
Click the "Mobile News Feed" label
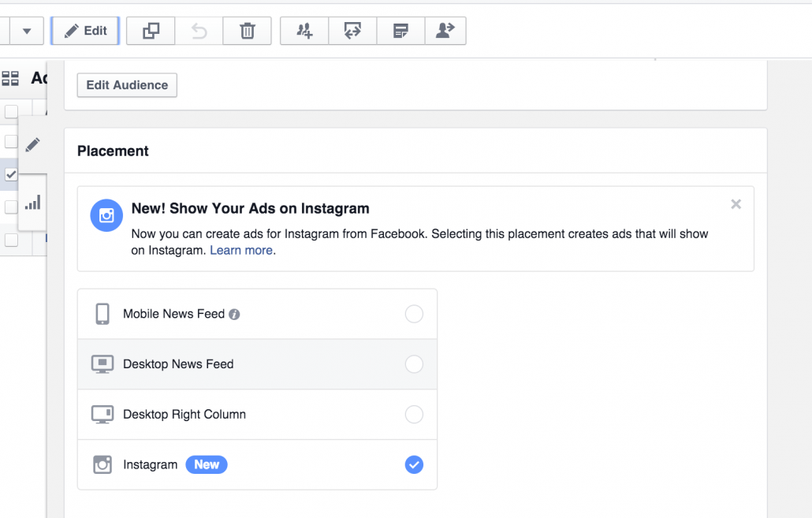[x=174, y=314]
